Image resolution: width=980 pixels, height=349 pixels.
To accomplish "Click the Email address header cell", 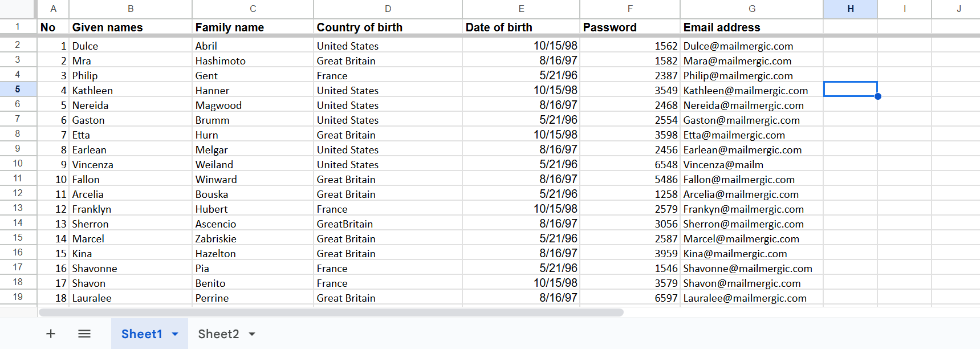I will (x=751, y=27).
